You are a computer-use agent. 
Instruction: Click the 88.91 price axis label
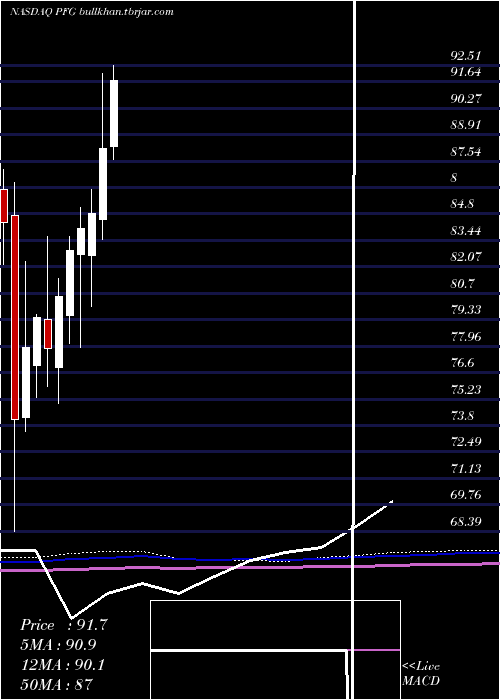(466, 125)
